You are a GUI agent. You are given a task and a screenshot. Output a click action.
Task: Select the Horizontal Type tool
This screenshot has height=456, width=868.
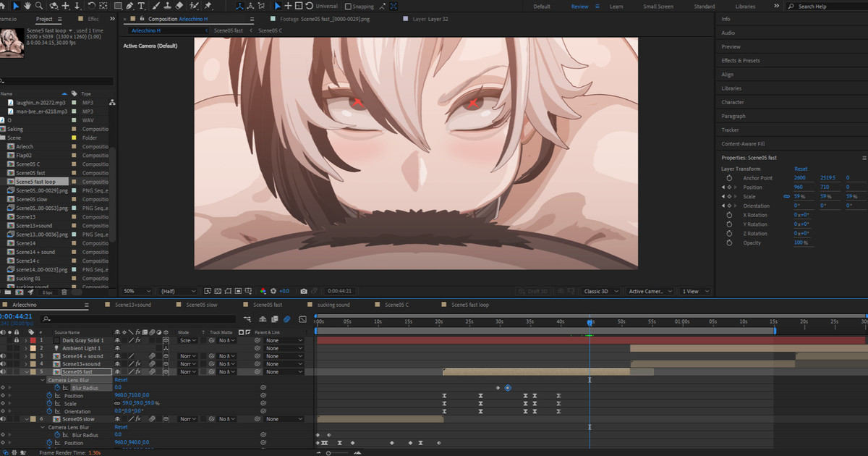[x=141, y=6]
